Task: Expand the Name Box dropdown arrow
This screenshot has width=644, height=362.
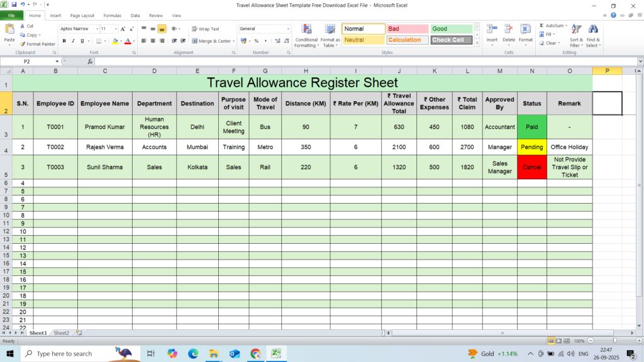Action: pyautogui.click(x=57, y=62)
